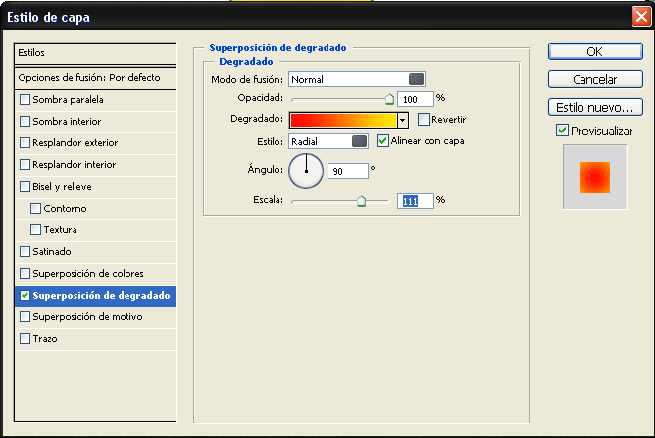Image resolution: width=655 pixels, height=438 pixels.
Task: Check the Trazo checkbox
Action: click(x=25, y=339)
